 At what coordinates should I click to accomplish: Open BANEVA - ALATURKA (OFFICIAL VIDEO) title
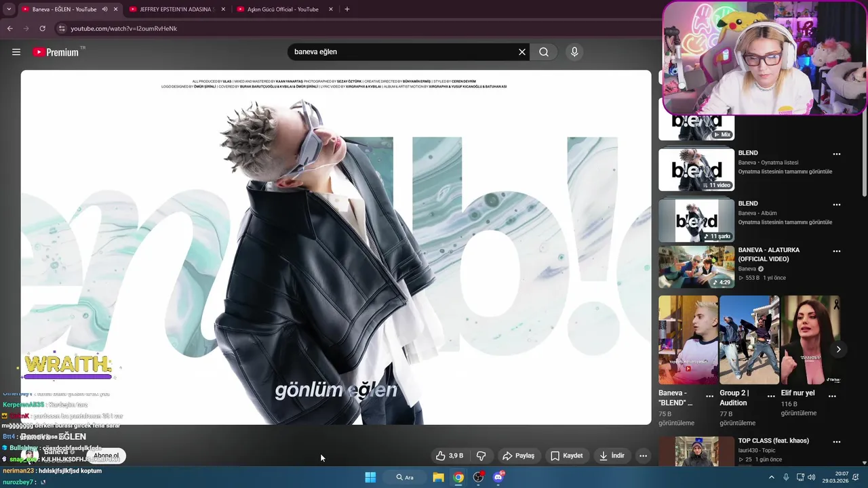768,254
